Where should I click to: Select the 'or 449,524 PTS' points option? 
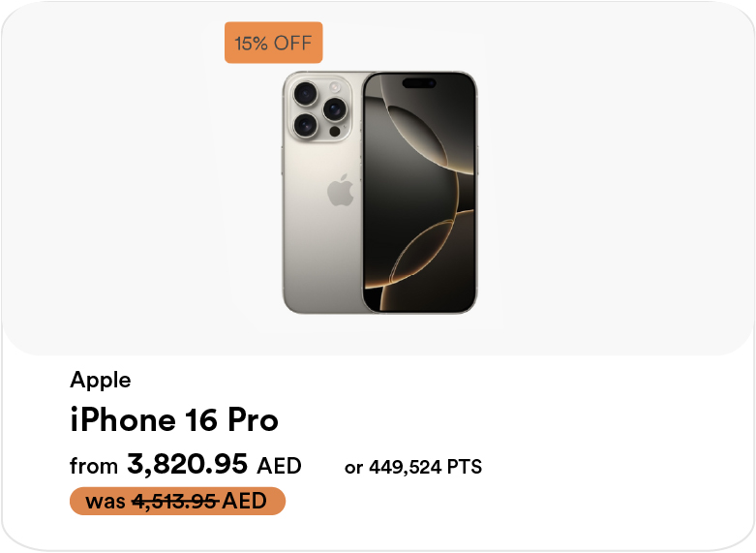click(413, 468)
